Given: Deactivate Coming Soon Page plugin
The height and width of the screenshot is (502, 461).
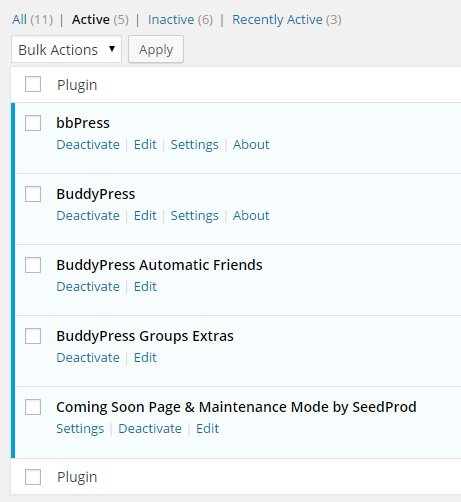Looking at the screenshot, I should point(150,429).
